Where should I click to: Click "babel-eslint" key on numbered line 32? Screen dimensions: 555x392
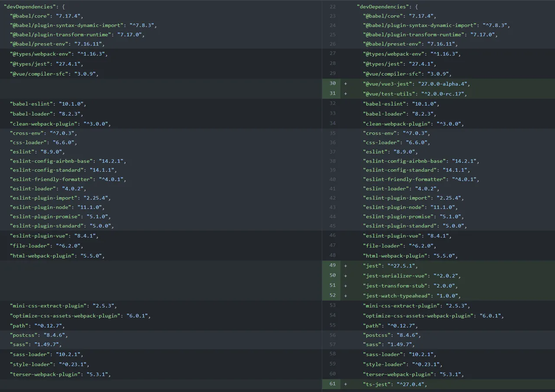pyautogui.click(x=385, y=104)
